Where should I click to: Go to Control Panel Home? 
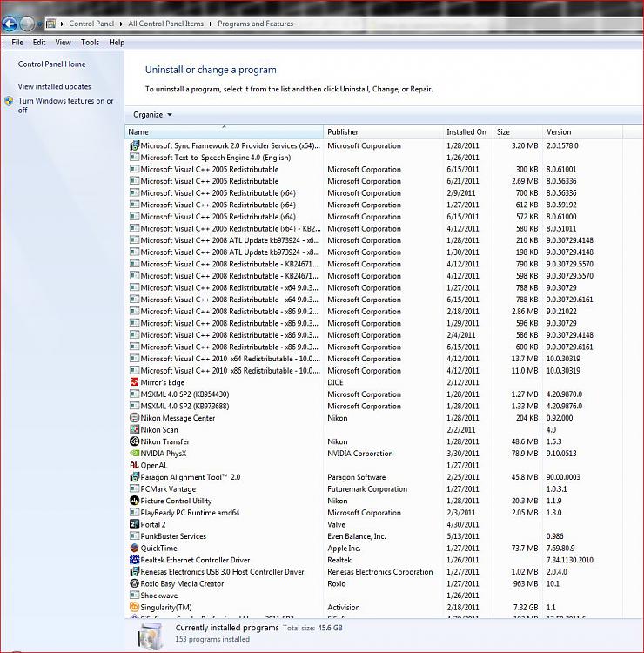(x=51, y=64)
